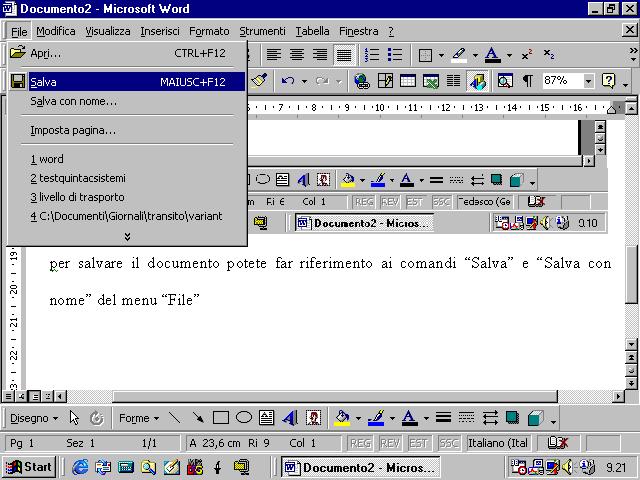
Task: Toggle superscript x² formatting
Action: [x=527, y=55]
